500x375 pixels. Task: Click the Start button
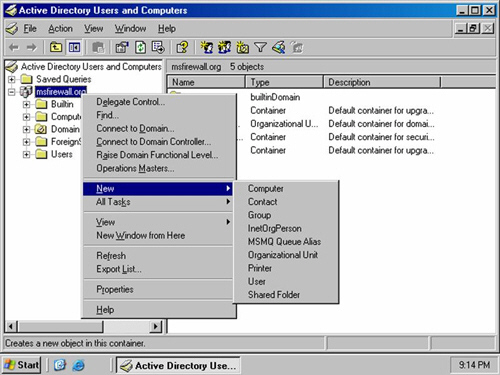(22, 365)
